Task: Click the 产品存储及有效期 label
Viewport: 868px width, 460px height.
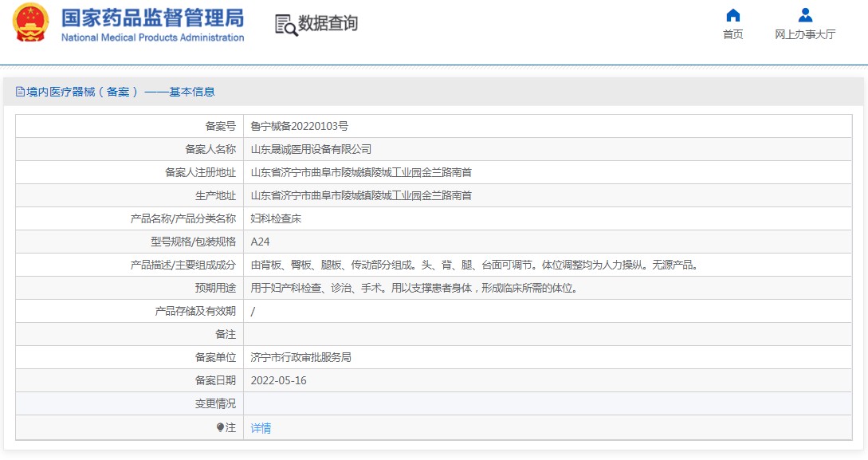Action: click(195, 312)
